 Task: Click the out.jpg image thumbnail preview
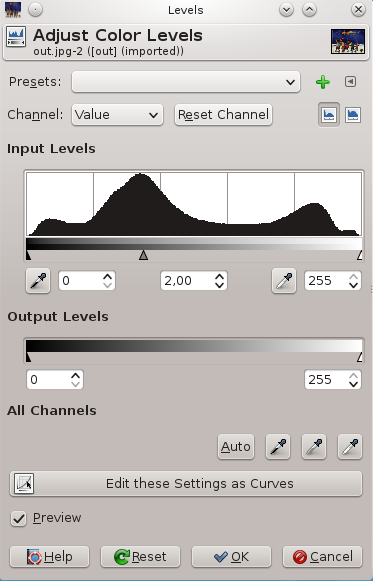(x=348, y=42)
